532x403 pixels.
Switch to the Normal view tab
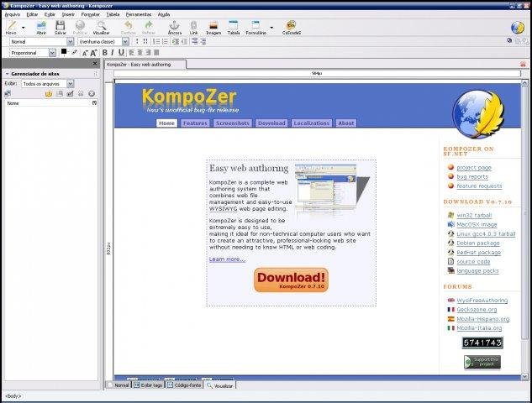click(119, 385)
